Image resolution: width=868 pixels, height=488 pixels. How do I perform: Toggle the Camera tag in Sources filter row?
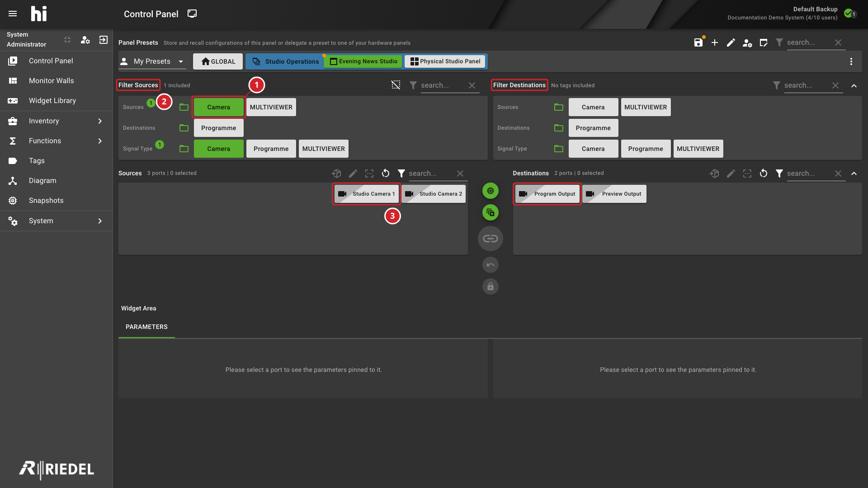219,107
